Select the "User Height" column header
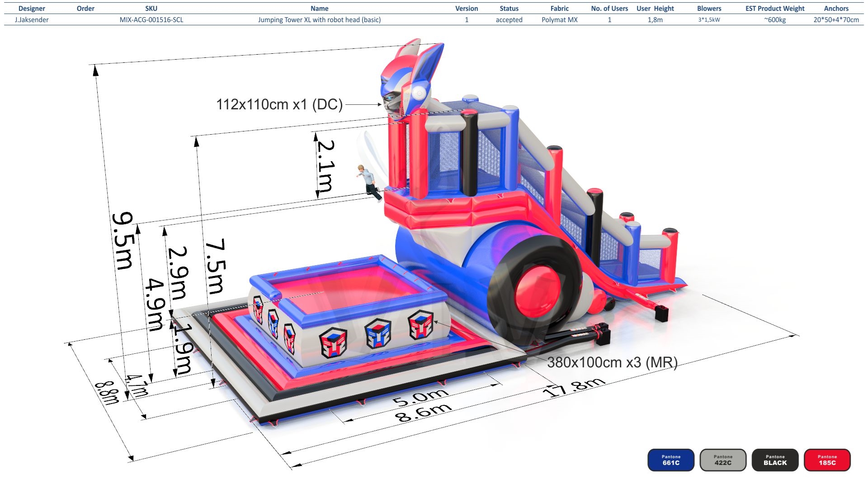868x488 pixels. pos(655,9)
